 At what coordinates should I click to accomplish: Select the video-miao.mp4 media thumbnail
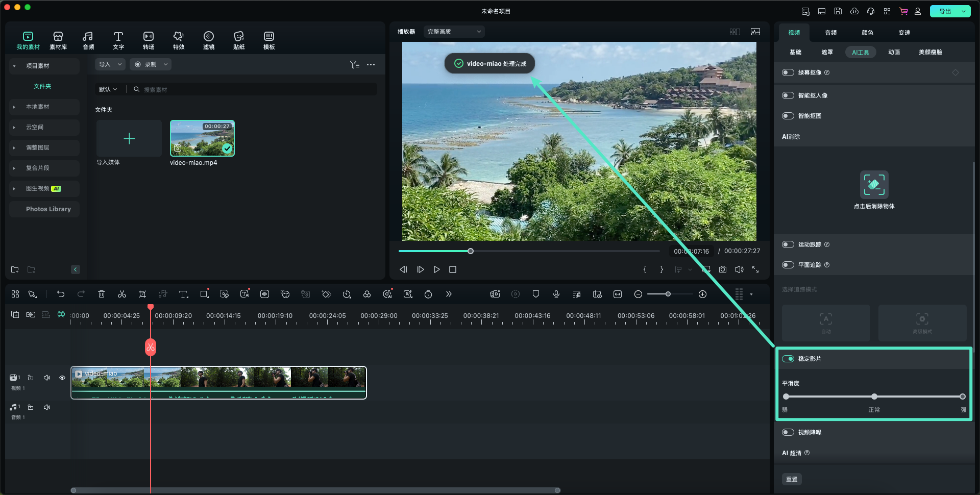point(202,138)
